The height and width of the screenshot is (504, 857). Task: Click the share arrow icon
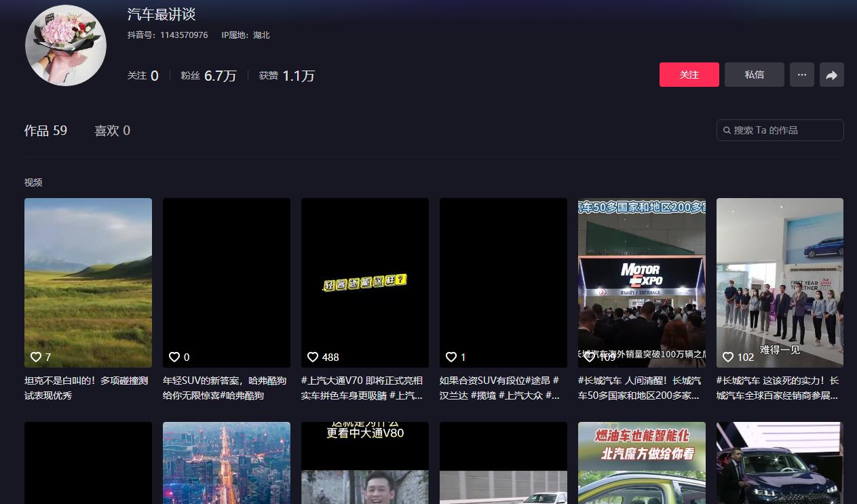tap(831, 75)
